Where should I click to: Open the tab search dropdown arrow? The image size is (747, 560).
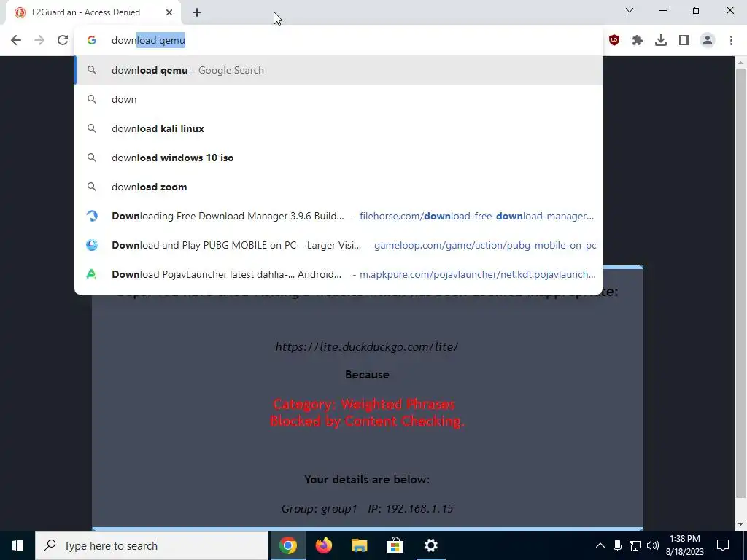630,10
